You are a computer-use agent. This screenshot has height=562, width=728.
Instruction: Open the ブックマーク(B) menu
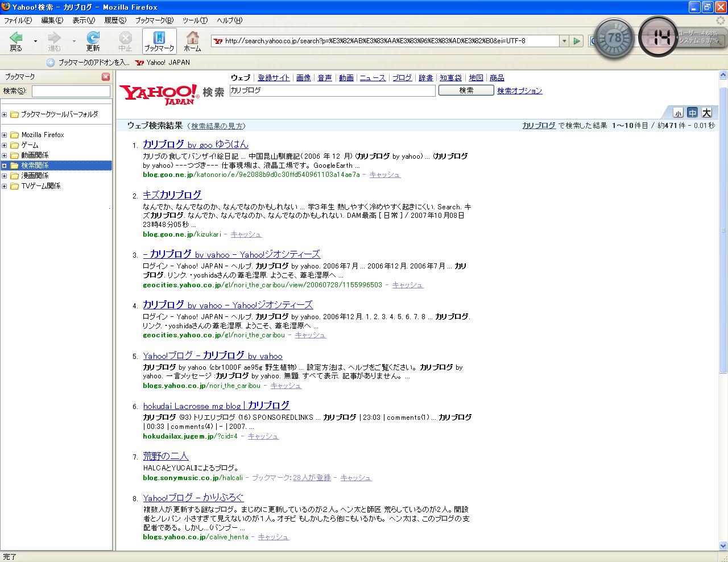point(155,20)
